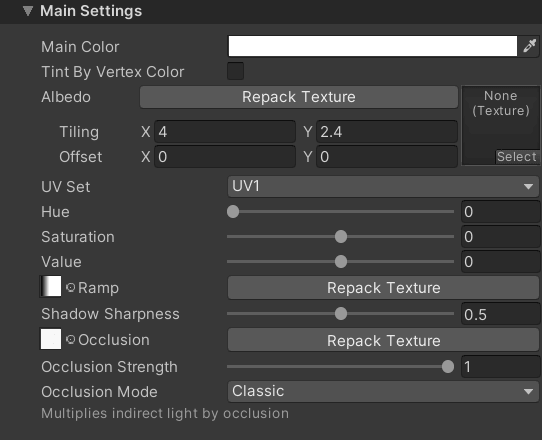Click the Saturation slider handle

pyautogui.click(x=341, y=237)
